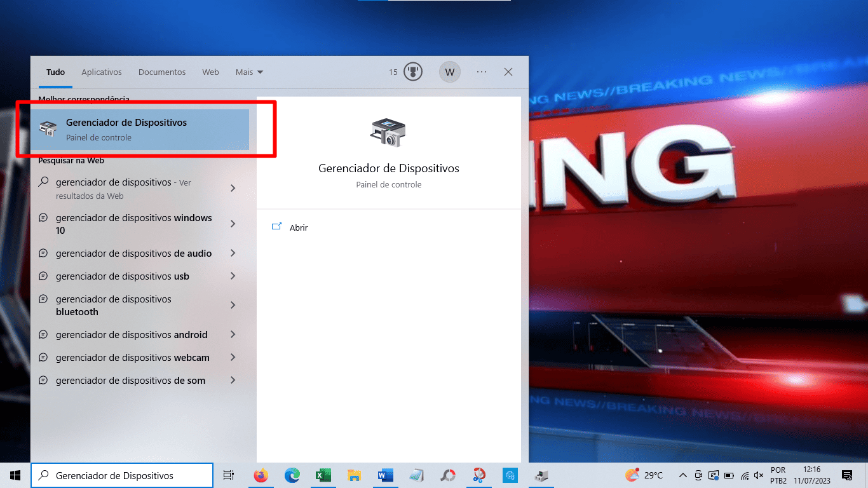This screenshot has width=868, height=488.
Task: Open the W user account avatar
Action: pos(449,72)
